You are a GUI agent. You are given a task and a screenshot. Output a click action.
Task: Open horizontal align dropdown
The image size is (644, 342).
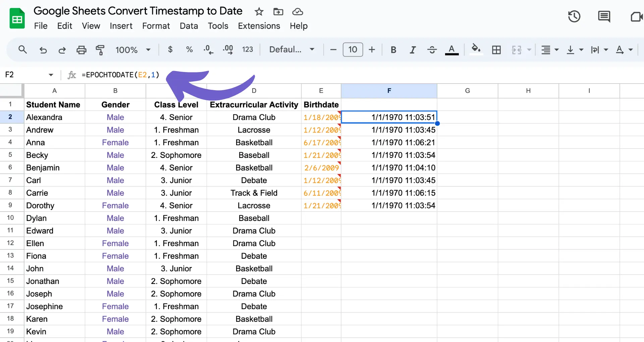550,50
